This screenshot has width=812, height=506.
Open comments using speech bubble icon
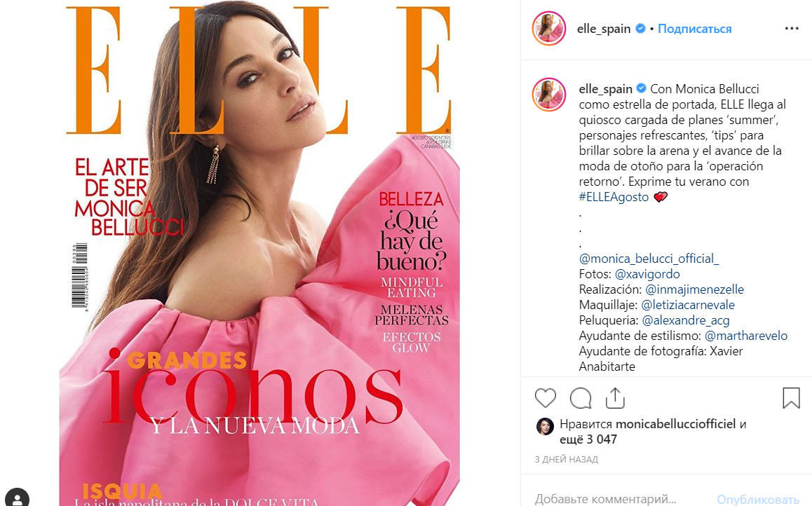coord(581,398)
